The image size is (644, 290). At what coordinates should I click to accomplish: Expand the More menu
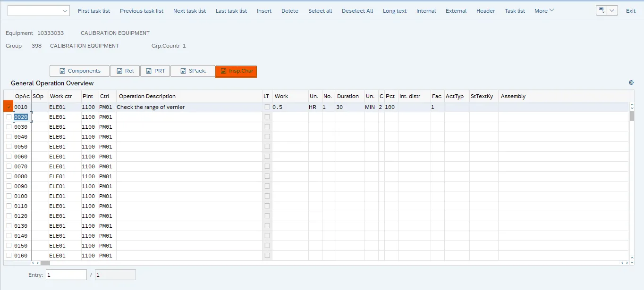(x=544, y=11)
